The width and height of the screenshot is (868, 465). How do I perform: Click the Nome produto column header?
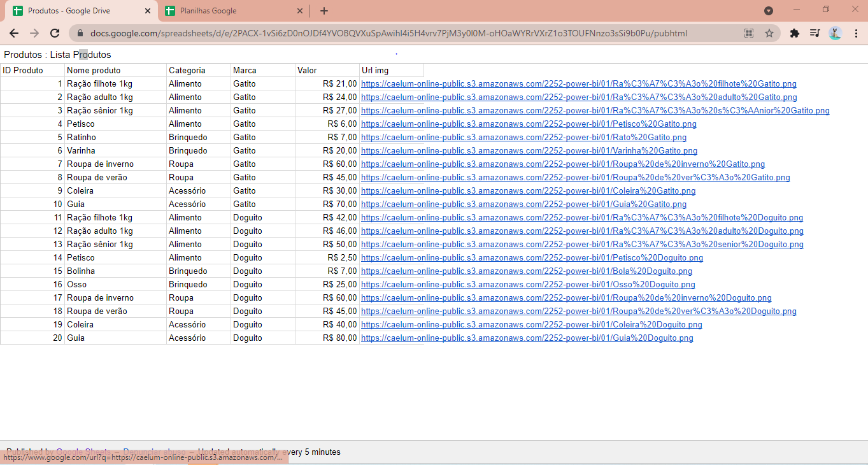point(115,70)
